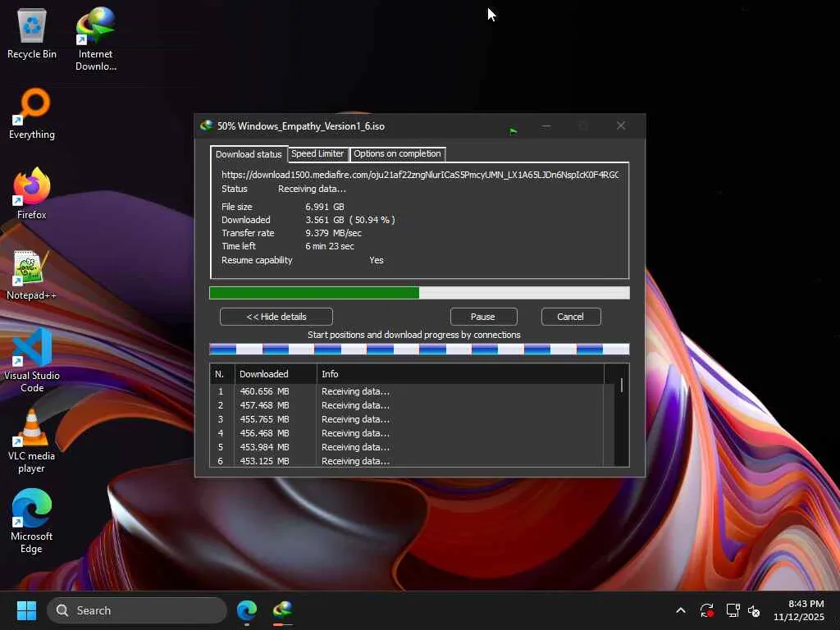The image size is (840, 630).
Task: Click the IDM icon in the taskbar
Action: point(283,610)
